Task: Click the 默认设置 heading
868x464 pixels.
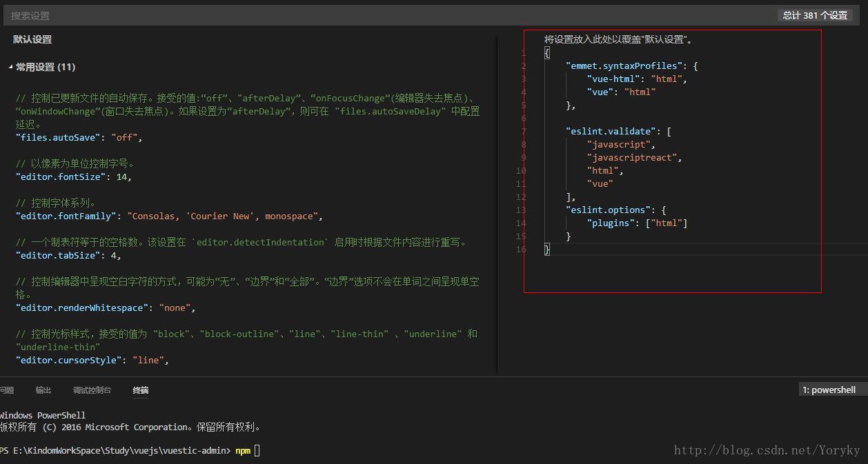Action: click(x=32, y=39)
